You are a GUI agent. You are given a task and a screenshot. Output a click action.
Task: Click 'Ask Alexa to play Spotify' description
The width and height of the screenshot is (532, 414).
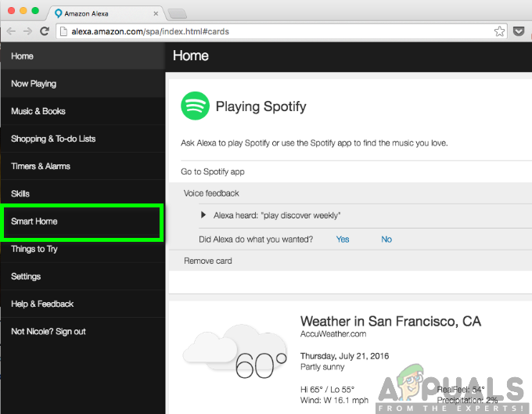point(315,143)
